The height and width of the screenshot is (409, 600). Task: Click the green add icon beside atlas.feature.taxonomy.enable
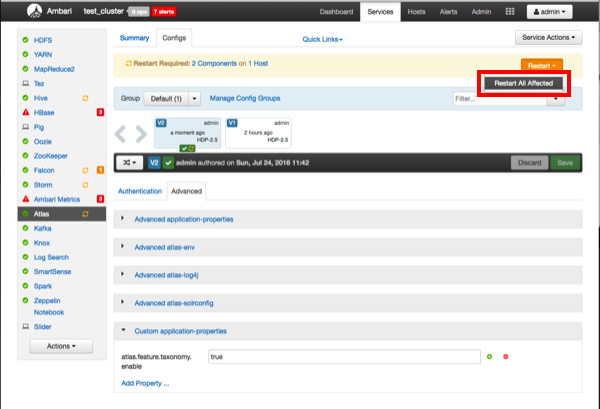tap(489, 357)
